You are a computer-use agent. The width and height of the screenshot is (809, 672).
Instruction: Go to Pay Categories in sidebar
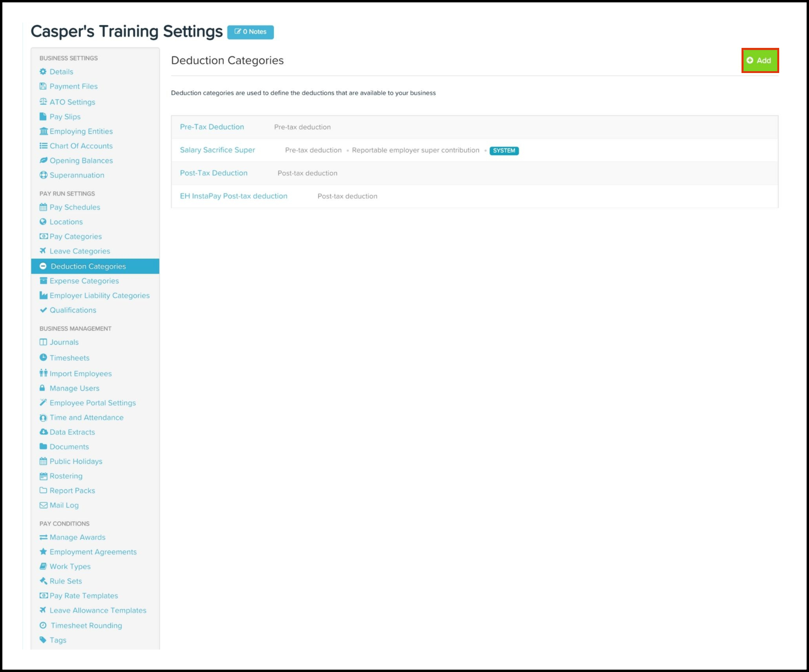tap(75, 236)
